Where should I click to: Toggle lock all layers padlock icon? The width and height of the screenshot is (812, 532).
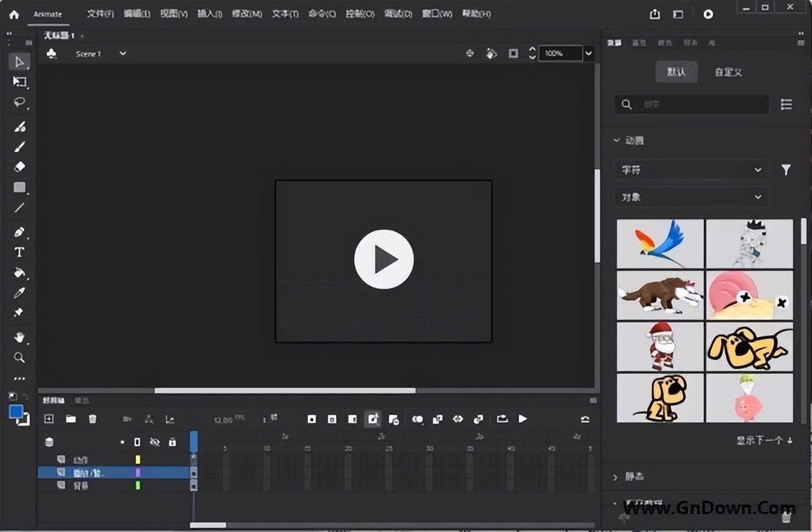172,442
